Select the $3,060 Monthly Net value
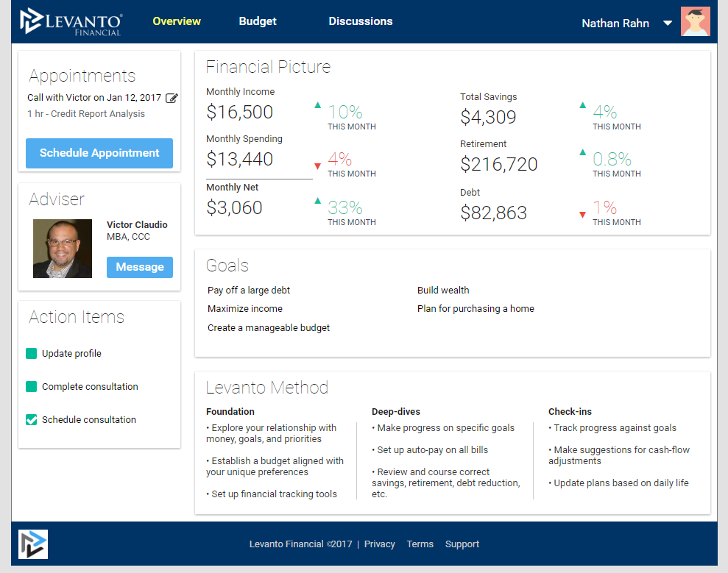Screen dimensions: 728x573 235,207
